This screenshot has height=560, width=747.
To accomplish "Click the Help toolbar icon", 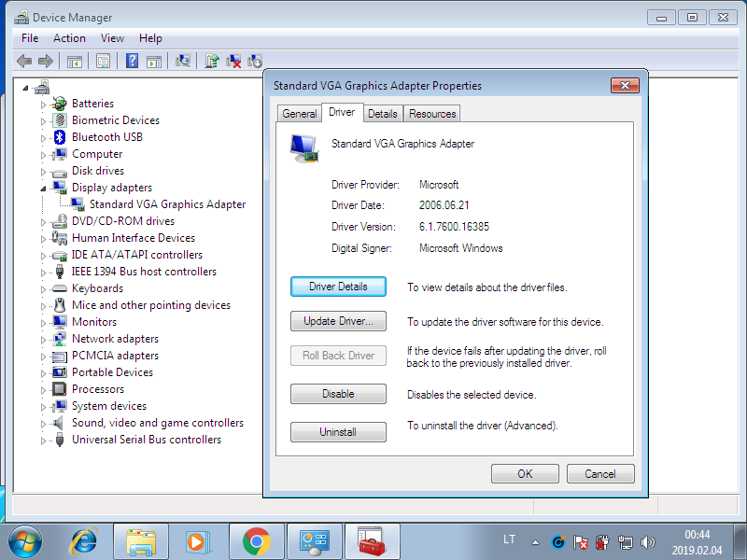I will point(132,61).
